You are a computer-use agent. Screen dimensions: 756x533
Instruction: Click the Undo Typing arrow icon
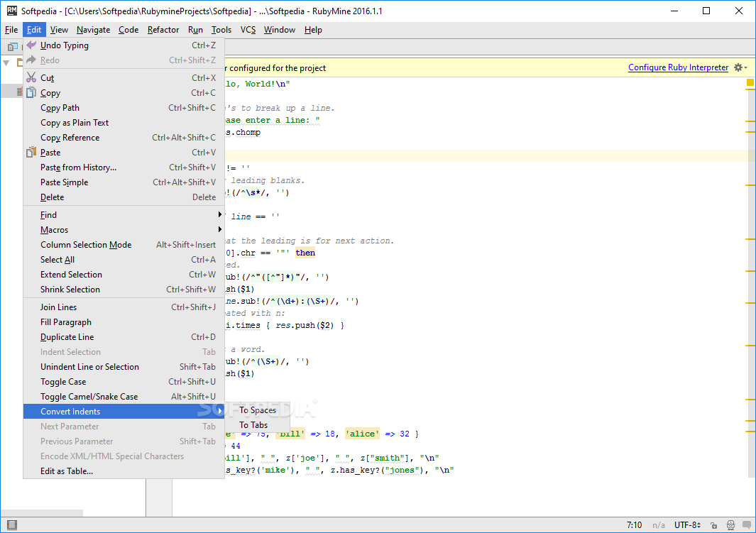pos(31,45)
